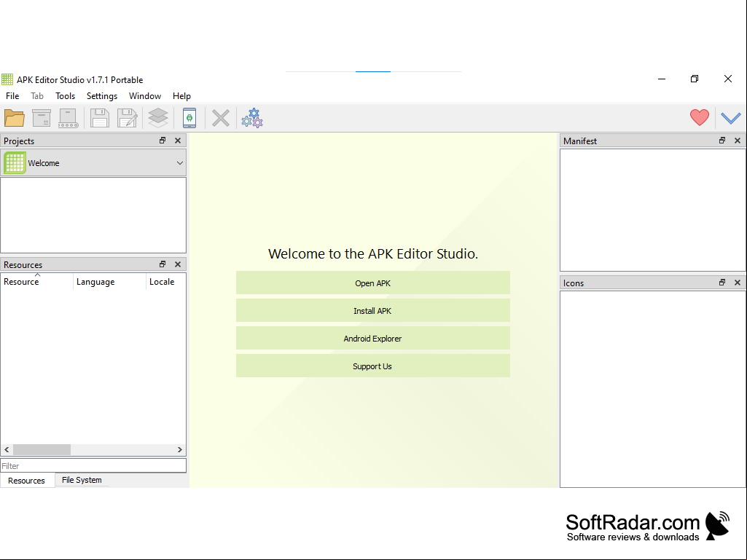
Task: Click the Support Us button
Action: click(x=373, y=366)
